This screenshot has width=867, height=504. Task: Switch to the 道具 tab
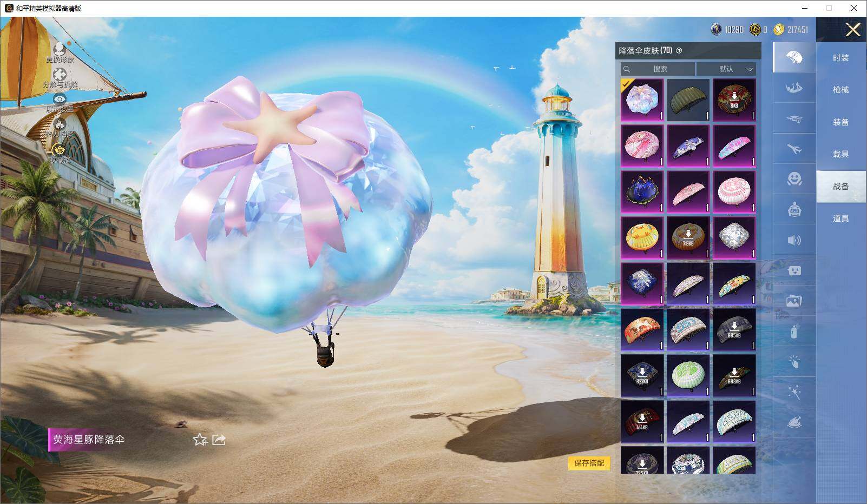(x=841, y=218)
